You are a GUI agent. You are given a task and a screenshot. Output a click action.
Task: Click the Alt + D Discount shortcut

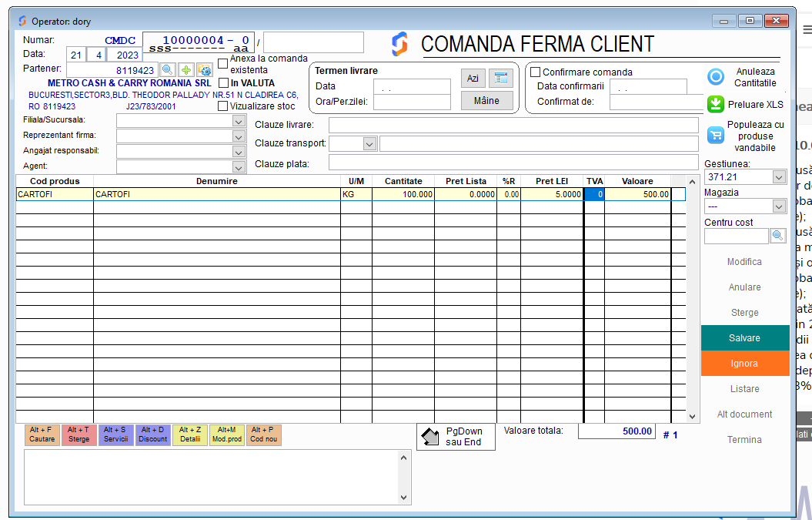152,435
